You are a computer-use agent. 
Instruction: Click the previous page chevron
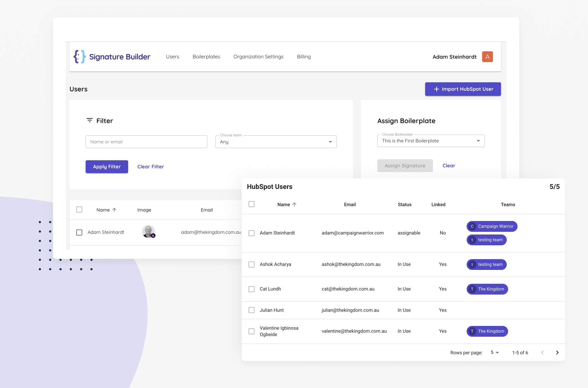click(x=542, y=352)
